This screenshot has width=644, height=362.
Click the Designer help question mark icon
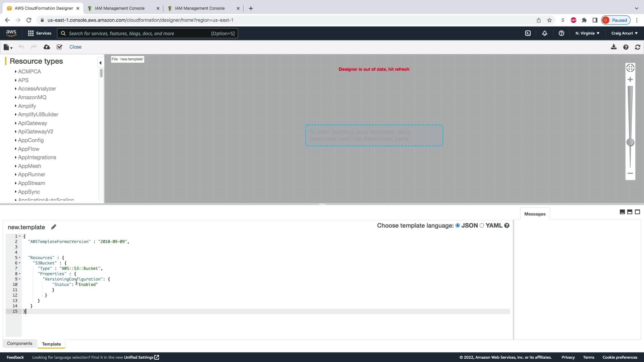point(626,47)
